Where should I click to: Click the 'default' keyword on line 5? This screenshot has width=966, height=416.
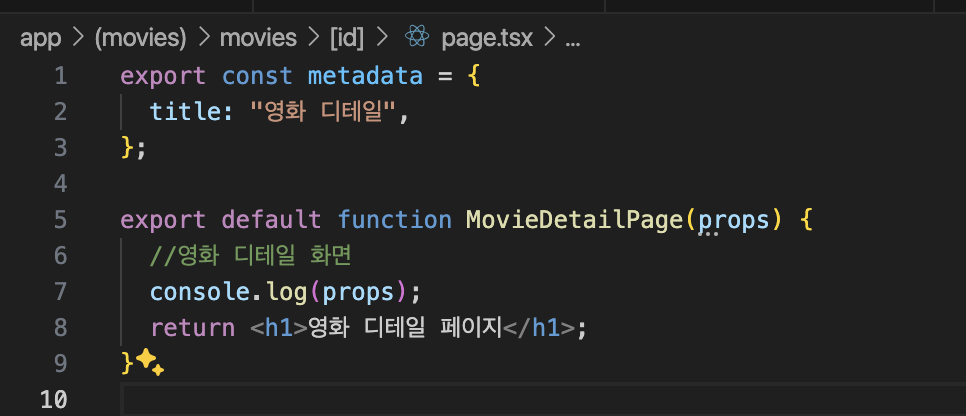(x=272, y=220)
